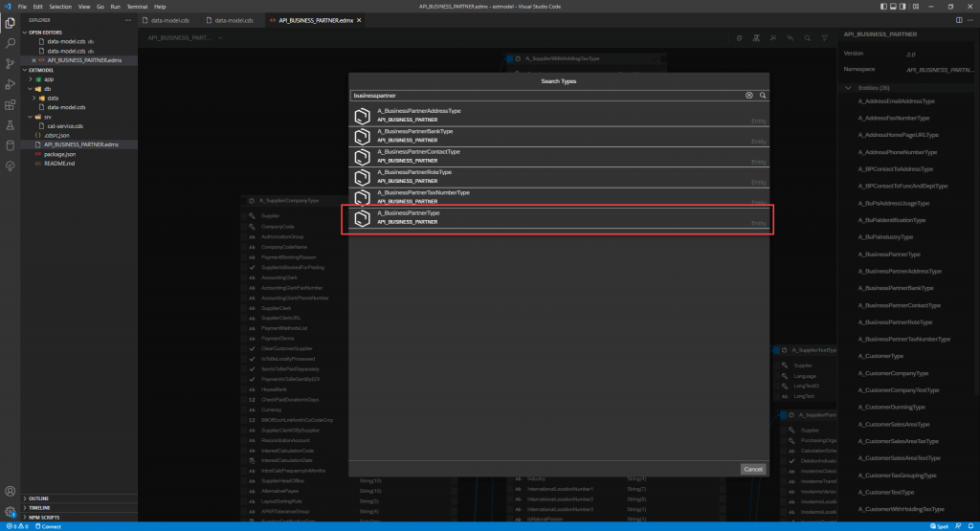Toggle bottom panel layout icon

[893, 7]
